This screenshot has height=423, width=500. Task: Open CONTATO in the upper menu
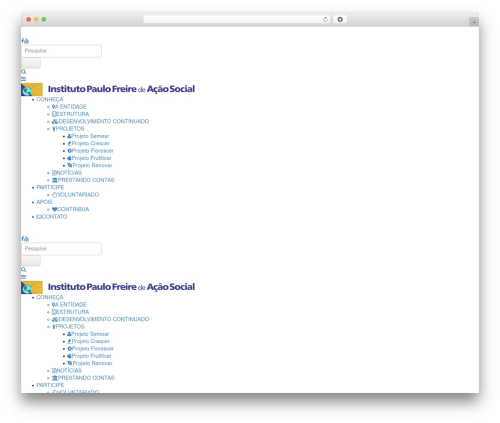click(52, 217)
